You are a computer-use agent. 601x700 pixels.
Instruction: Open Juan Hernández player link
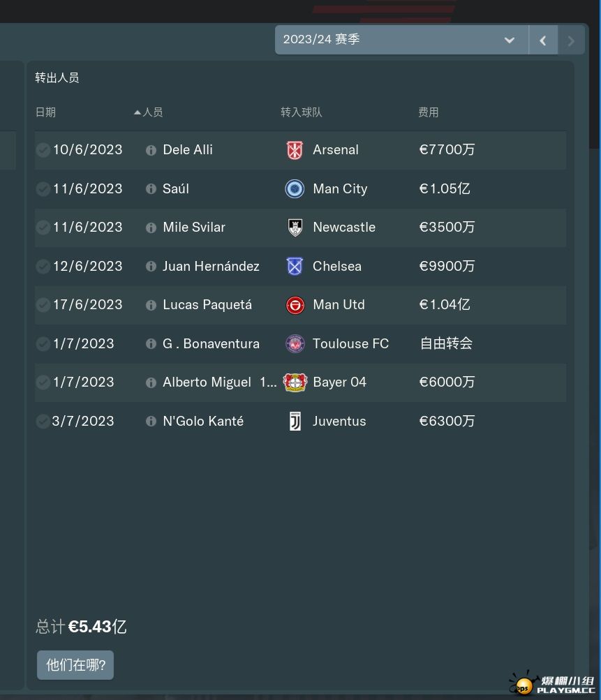(211, 267)
